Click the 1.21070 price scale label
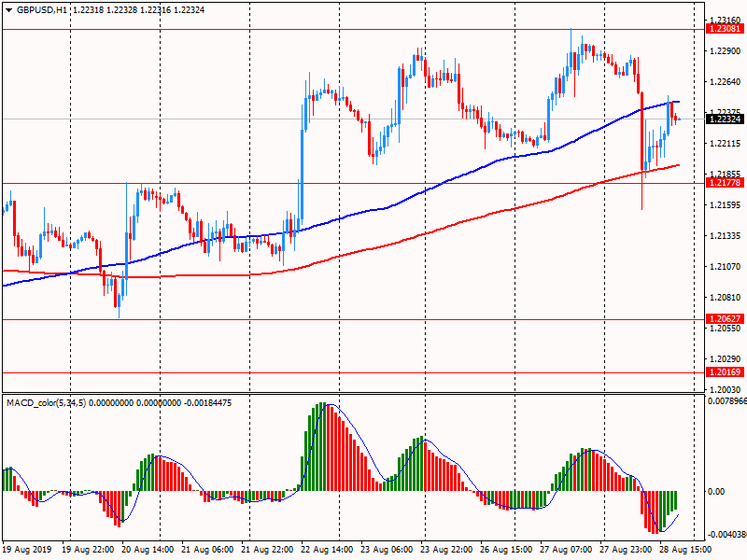The height and width of the screenshot is (560, 747). (726, 267)
